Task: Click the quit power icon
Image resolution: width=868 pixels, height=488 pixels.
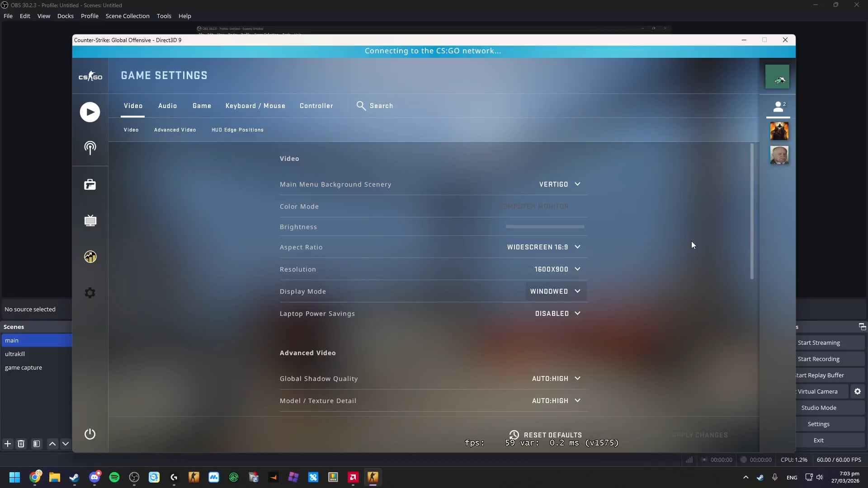Action: click(90, 434)
